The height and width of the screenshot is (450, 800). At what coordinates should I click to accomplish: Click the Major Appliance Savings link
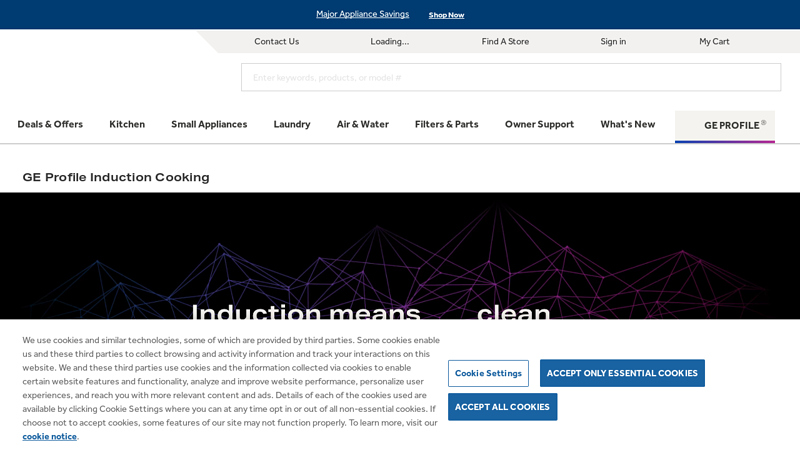click(x=362, y=14)
